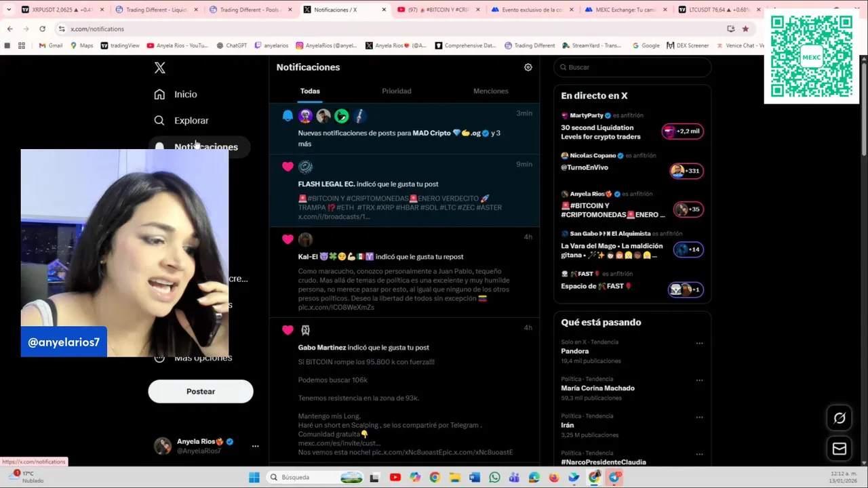Open the Grok floating icon
Image resolution: width=868 pixels, height=488 pixels.
coord(840,418)
